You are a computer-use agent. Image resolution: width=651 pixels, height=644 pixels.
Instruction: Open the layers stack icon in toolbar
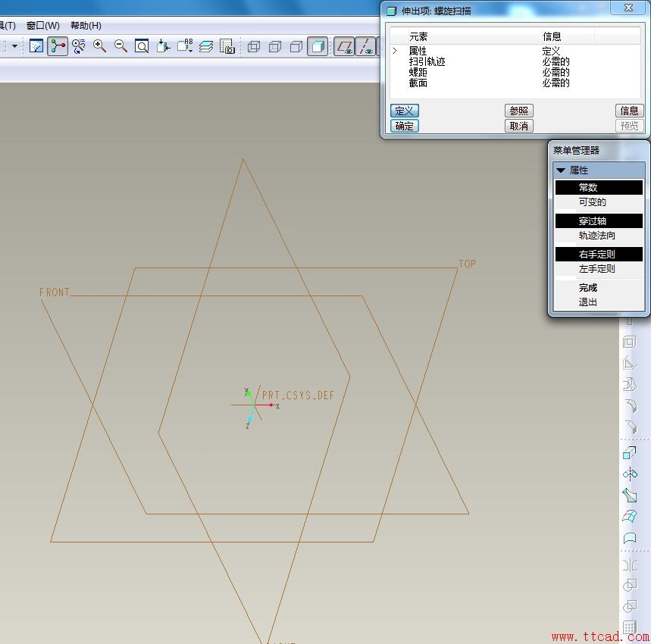[x=206, y=46]
